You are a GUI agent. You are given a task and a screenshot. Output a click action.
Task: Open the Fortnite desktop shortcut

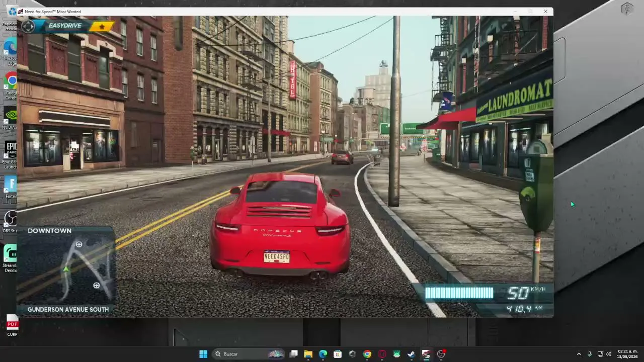click(9, 187)
